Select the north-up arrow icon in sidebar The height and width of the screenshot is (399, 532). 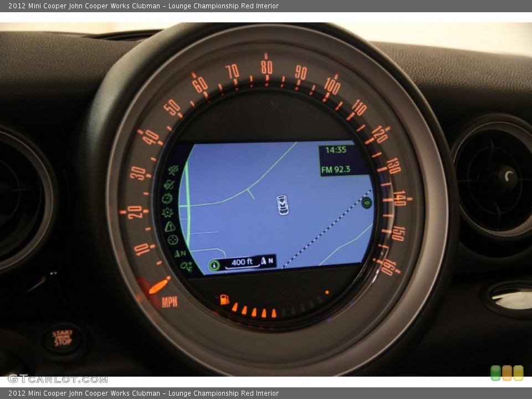(x=180, y=253)
